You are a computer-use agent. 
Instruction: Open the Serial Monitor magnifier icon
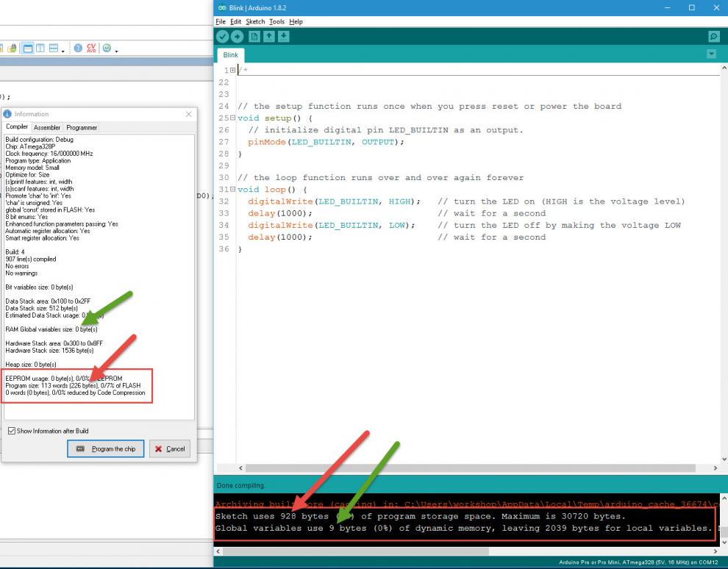[x=713, y=37]
